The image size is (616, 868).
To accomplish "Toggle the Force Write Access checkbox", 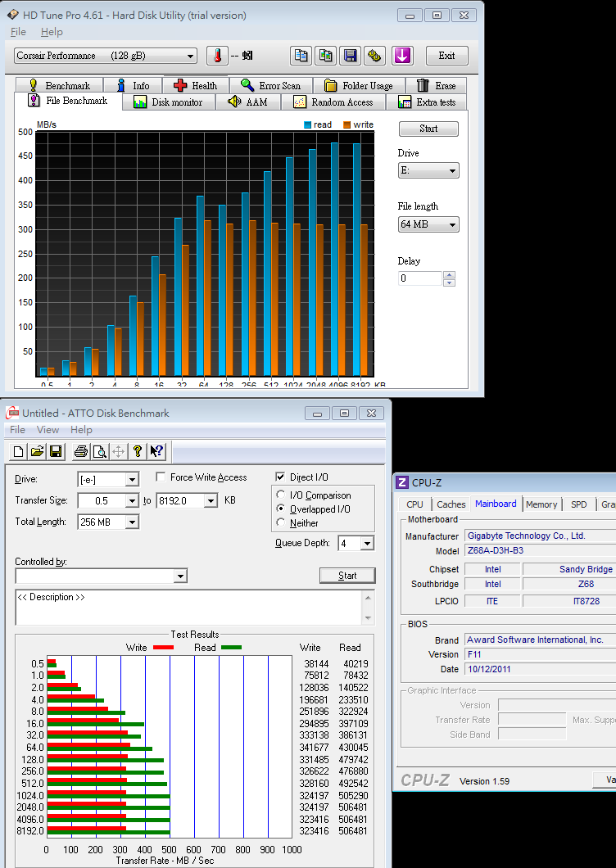I will point(161,477).
